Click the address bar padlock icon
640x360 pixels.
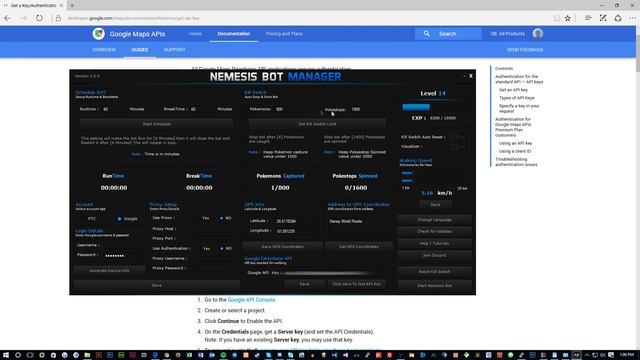click(x=58, y=18)
